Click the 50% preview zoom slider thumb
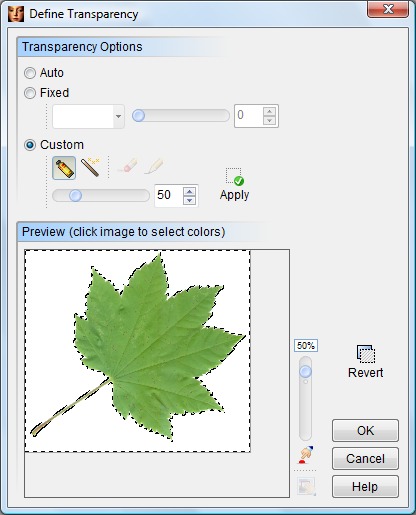The height and width of the screenshot is (515, 416). 305,371
